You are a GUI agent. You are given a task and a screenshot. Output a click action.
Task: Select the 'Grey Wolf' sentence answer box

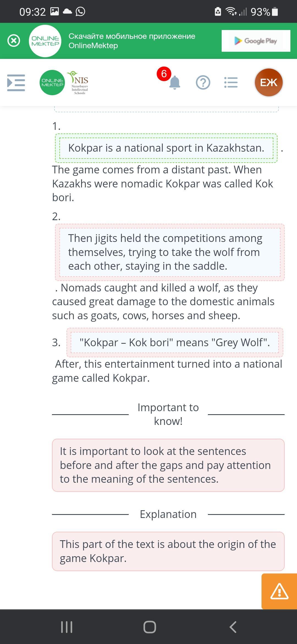pos(175,342)
